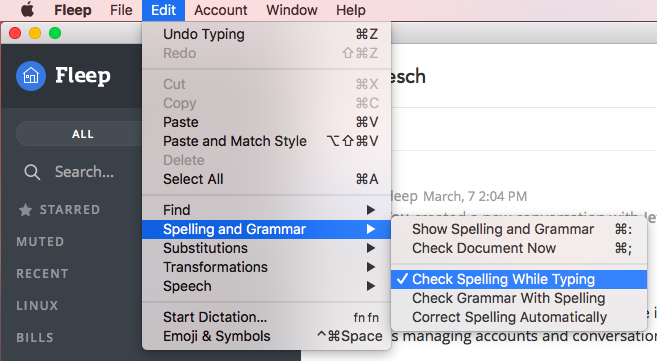Expand the Transformations submenu

(x=266, y=267)
